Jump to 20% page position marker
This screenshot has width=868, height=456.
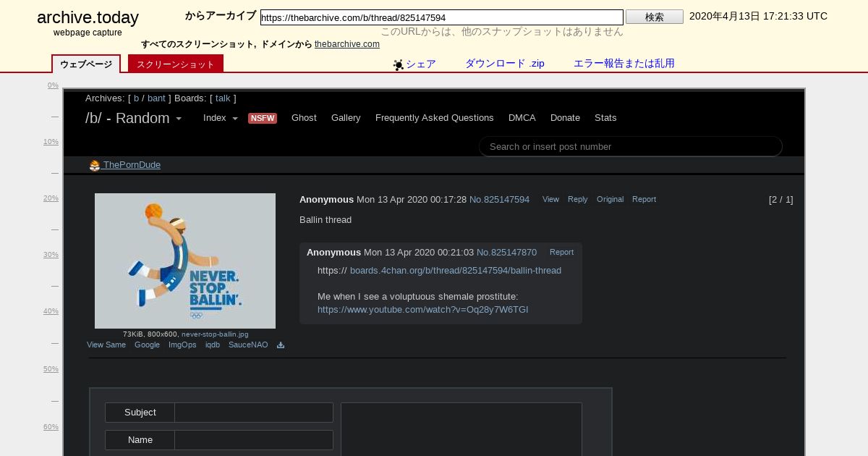point(51,198)
